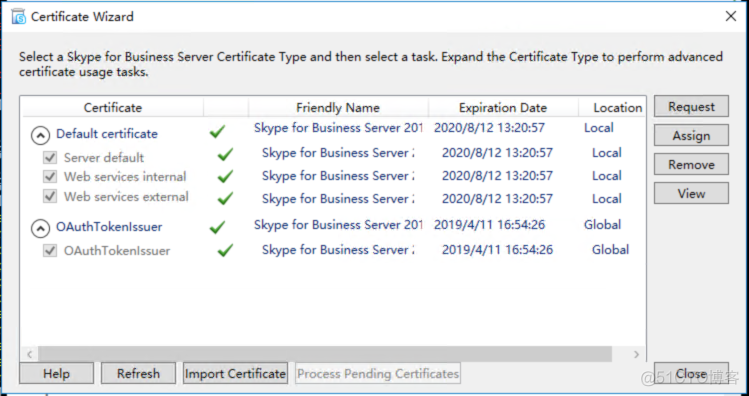The image size is (749, 396).
Task: Click green checkmark beside Web services external
Action: click(225, 198)
